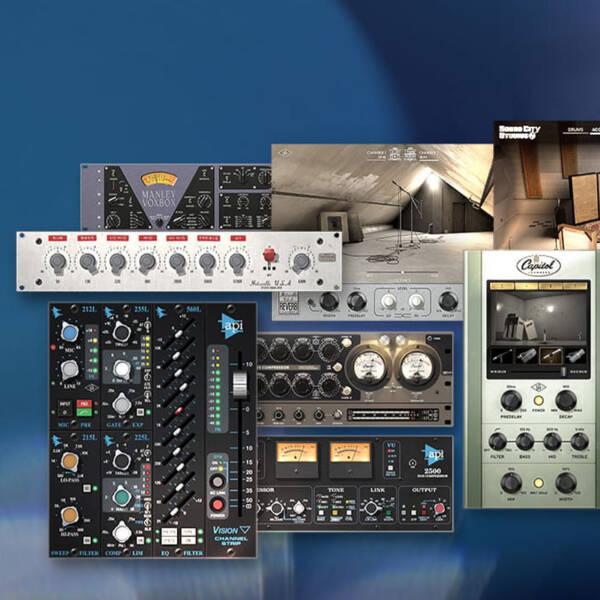The height and width of the screenshot is (600, 600).
Task: Click the SC LINK button on Vision strip
Action: (x=217, y=481)
